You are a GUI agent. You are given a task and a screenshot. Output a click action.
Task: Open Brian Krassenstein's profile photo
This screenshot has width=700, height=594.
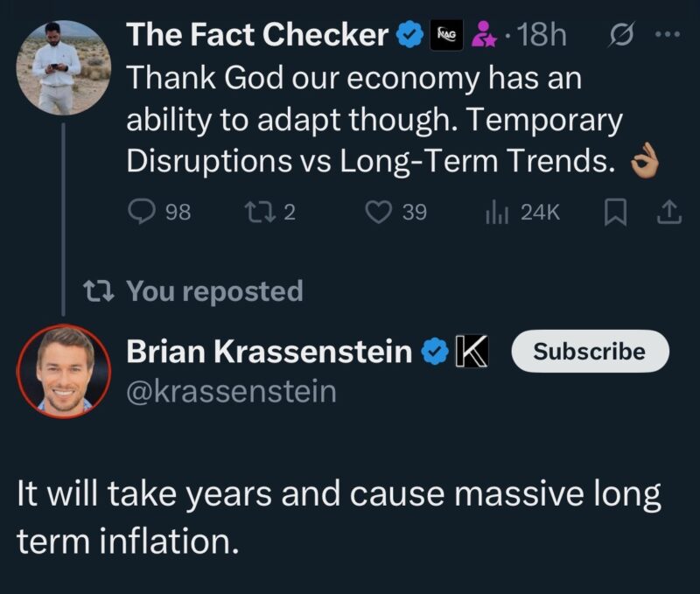(x=61, y=370)
